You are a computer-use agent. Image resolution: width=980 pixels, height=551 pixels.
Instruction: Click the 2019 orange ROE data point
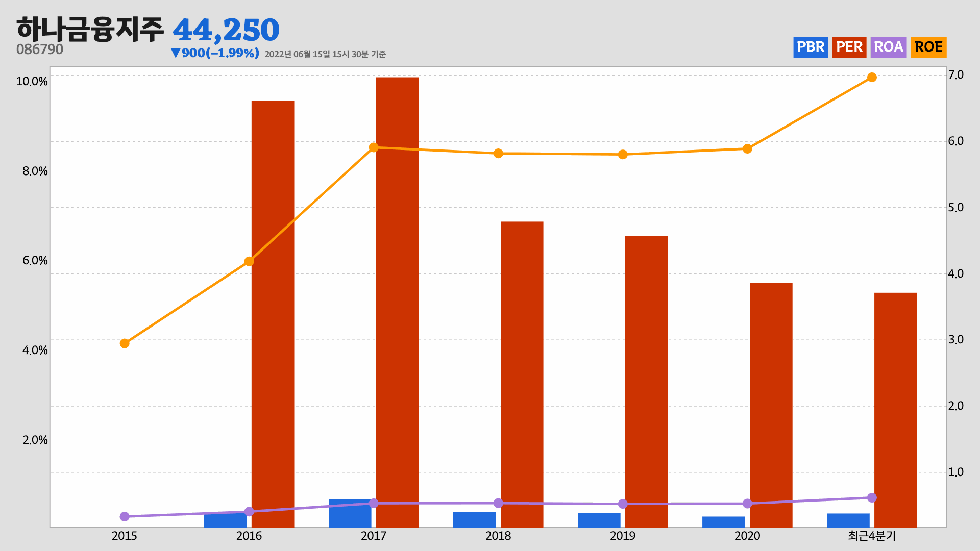click(x=623, y=155)
